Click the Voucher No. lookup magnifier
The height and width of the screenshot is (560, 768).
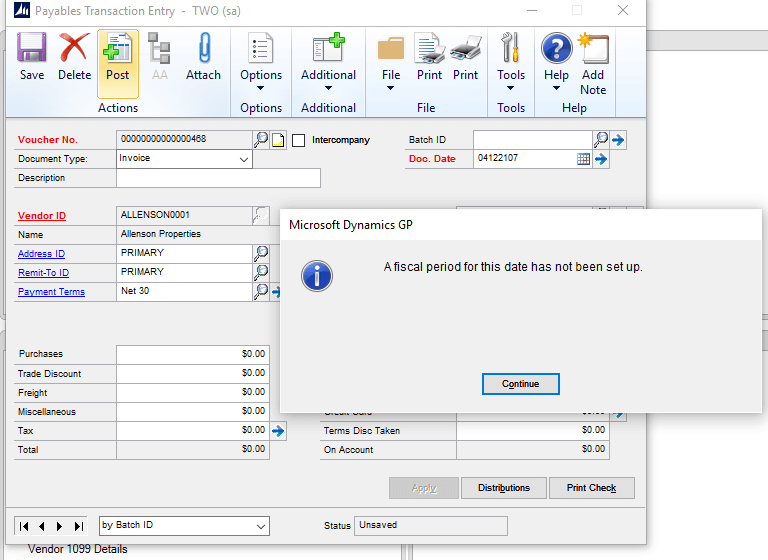261,139
